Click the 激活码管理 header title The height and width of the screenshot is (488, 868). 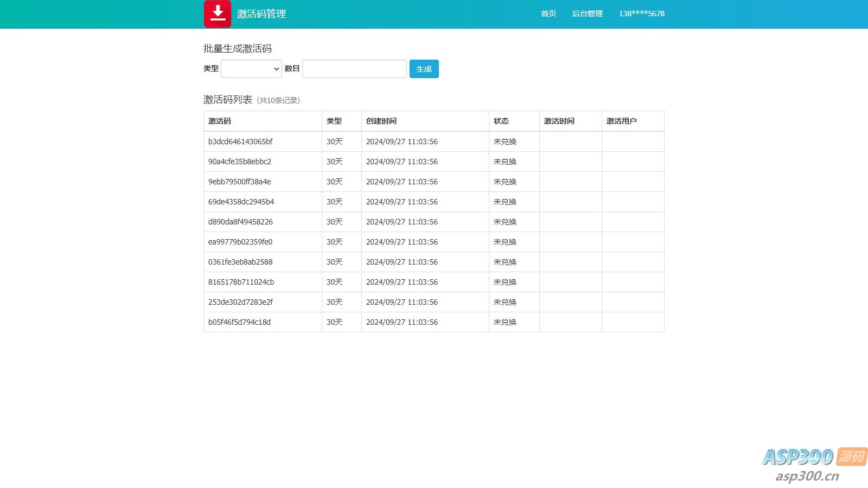click(261, 14)
